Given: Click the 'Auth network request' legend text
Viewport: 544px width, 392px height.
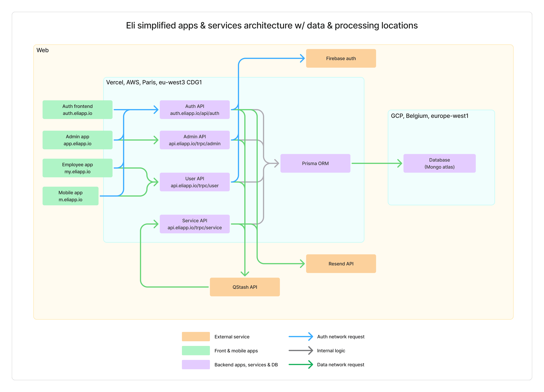Looking at the screenshot, I should tap(341, 337).
